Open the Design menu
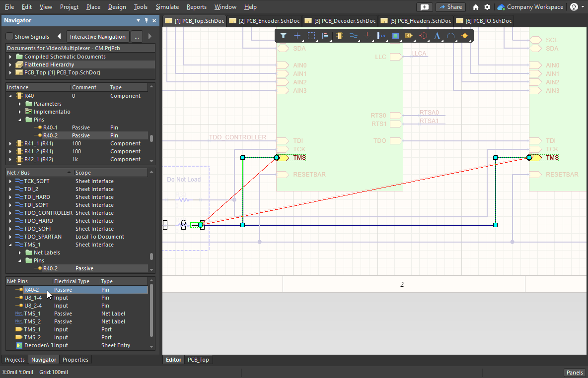This screenshot has height=378, width=588. [x=117, y=7]
